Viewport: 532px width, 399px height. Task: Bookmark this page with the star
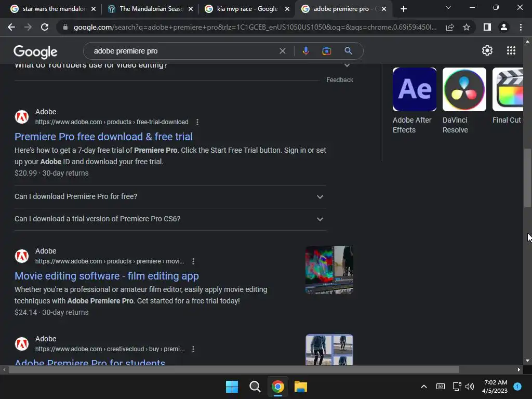click(467, 27)
